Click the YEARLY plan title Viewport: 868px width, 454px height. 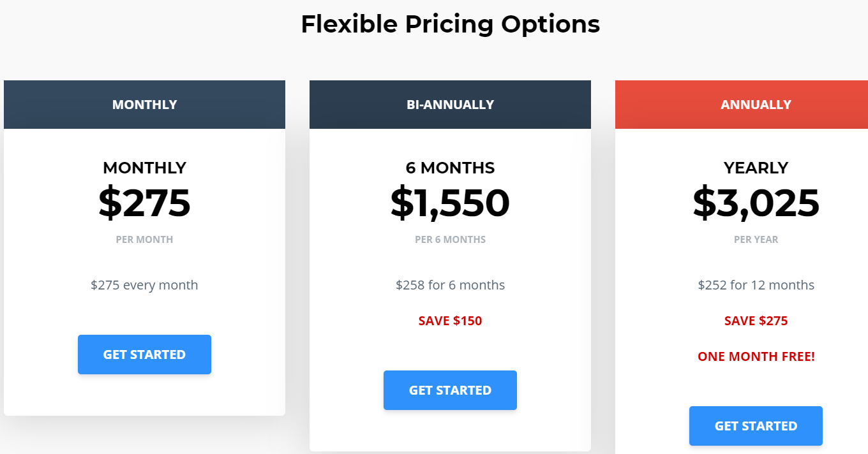(756, 168)
